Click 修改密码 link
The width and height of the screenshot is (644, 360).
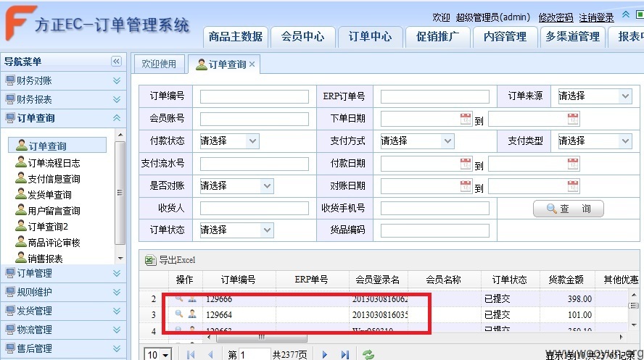[556, 17]
